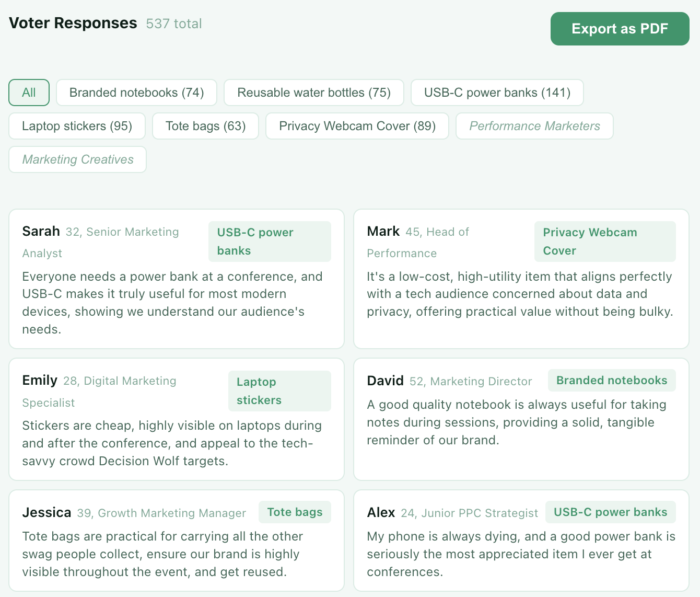Viewport: 700px width, 597px height.
Task: Select the Performance Marketers filter
Action: [534, 126]
